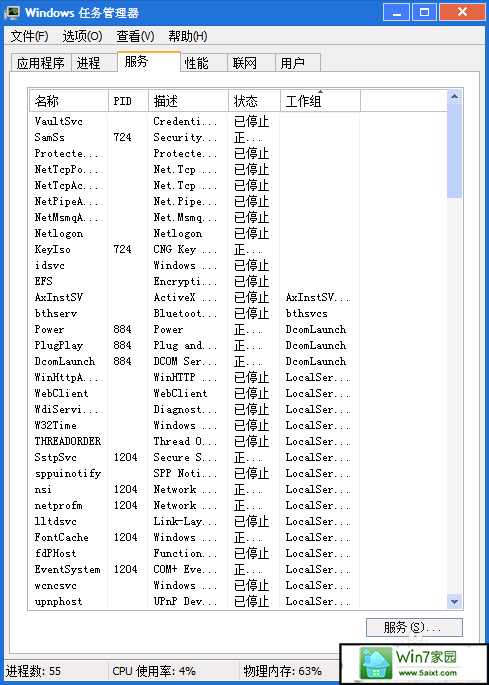Click the 服务(S)... button

(414, 627)
